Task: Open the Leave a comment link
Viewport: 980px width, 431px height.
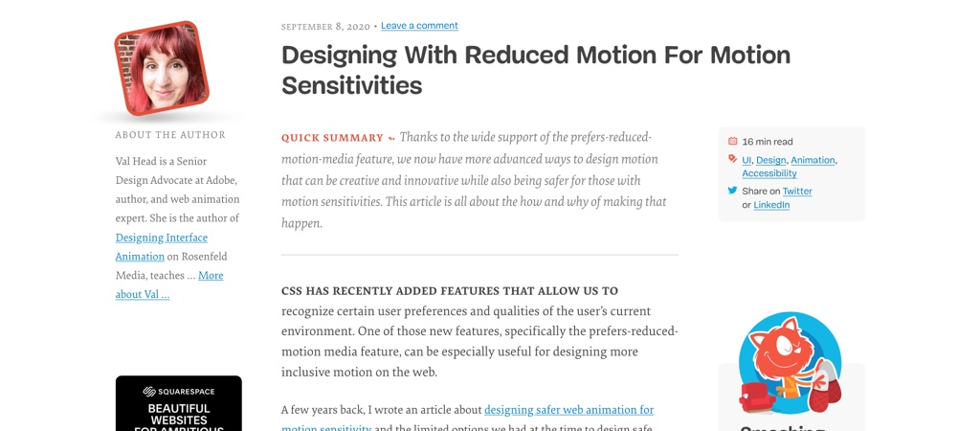Action: click(419, 26)
